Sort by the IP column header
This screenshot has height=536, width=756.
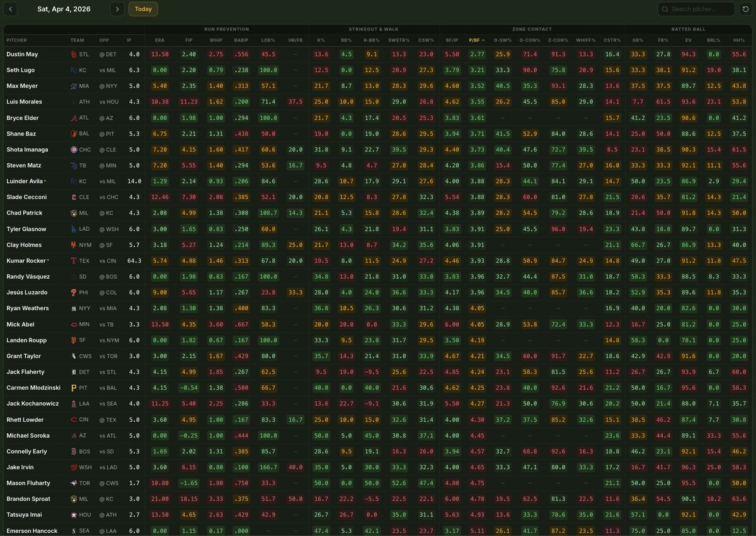tap(129, 40)
